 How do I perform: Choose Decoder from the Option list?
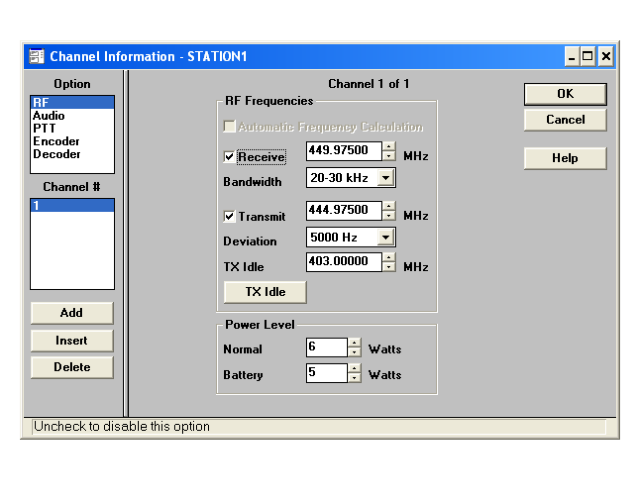[57, 154]
